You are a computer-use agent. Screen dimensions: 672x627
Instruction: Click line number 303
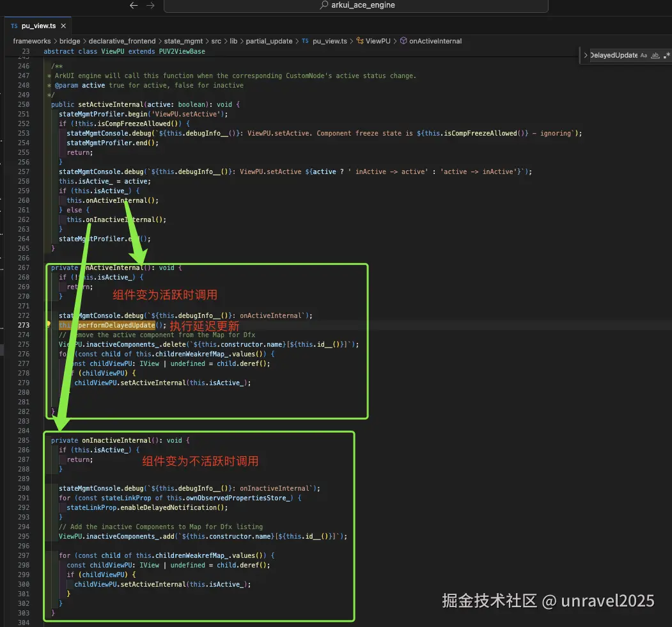click(x=24, y=614)
